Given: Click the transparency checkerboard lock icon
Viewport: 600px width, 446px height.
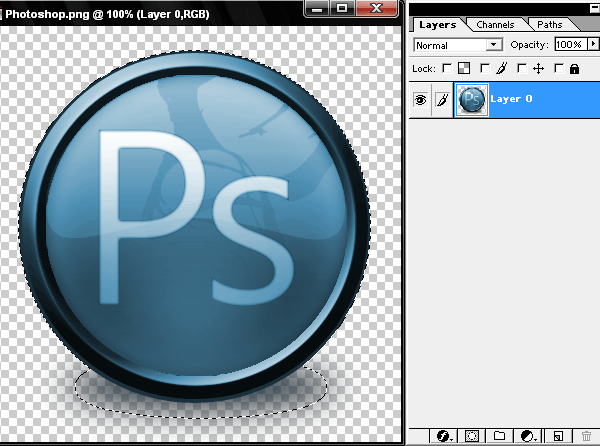Looking at the screenshot, I should tap(464, 68).
